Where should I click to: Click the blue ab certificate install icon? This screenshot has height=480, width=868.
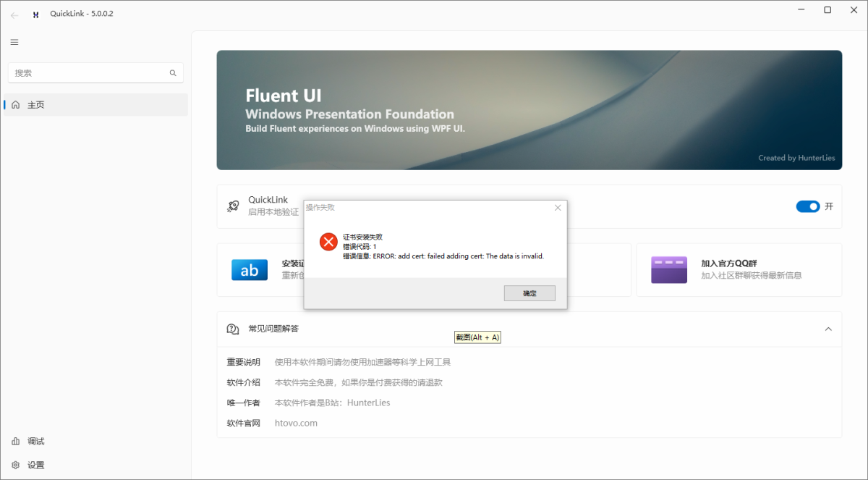coord(250,270)
